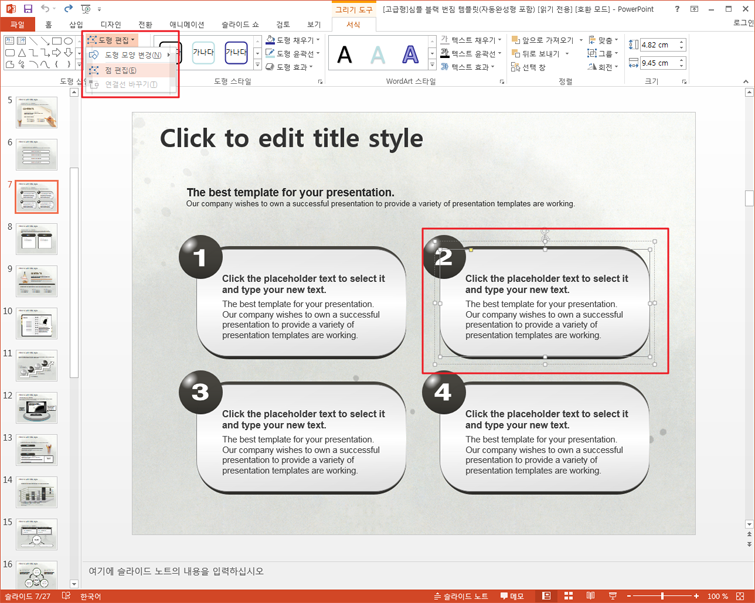Image resolution: width=755 pixels, height=603 pixels.
Task: Open the 슬라이드 쇼 ribbon tab
Action: click(240, 25)
